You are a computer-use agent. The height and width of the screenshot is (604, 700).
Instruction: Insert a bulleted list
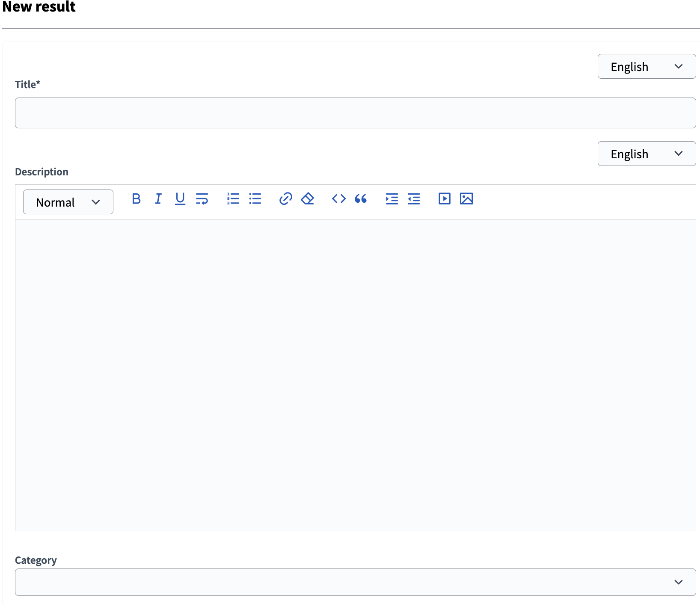click(255, 199)
